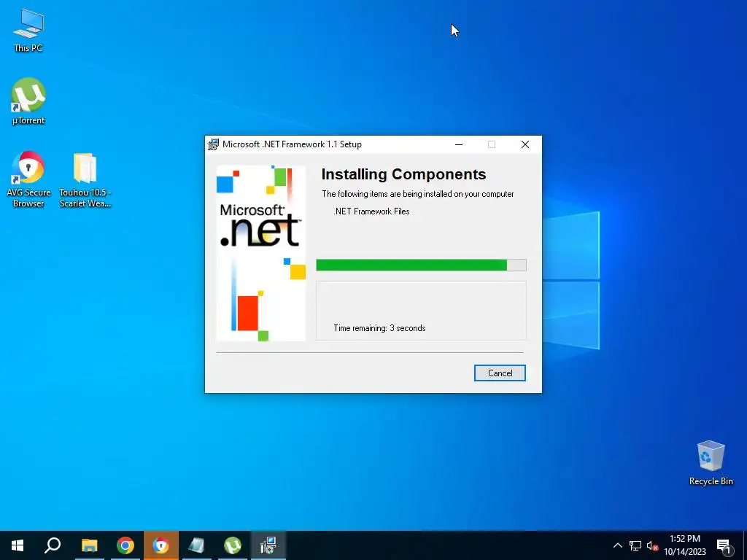Switch to AVG Secure Browser in the taskbar
The image size is (747, 560).
(x=161, y=545)
